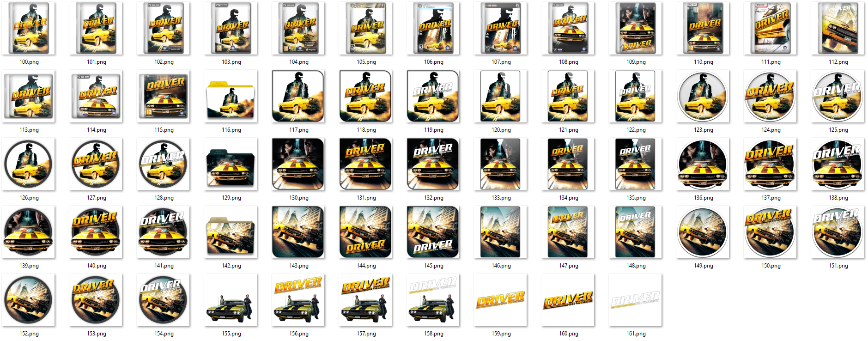Choose the 139.png dark ring car icon
This screenshot has width=868, height=341.
pos(29,232)
